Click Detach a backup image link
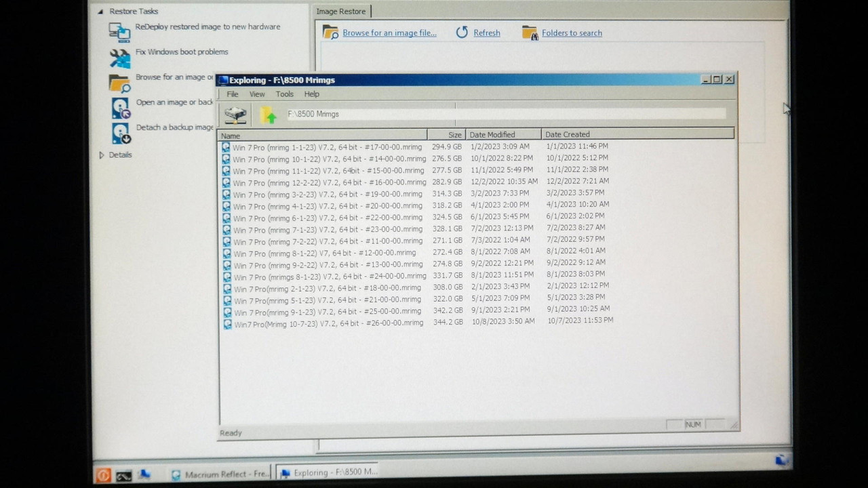 (175, 127)
